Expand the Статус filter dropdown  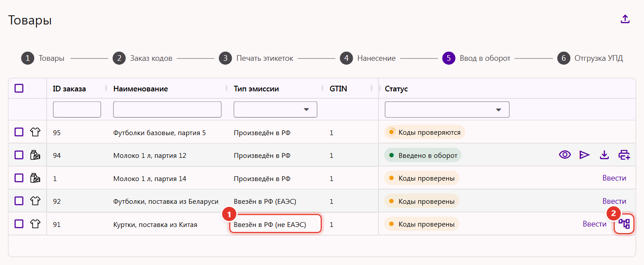[x=447, y=110]
